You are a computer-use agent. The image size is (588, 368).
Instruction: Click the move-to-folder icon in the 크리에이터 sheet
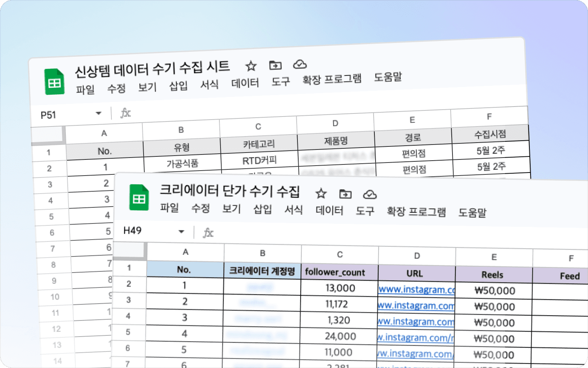[x=345, y=194]
